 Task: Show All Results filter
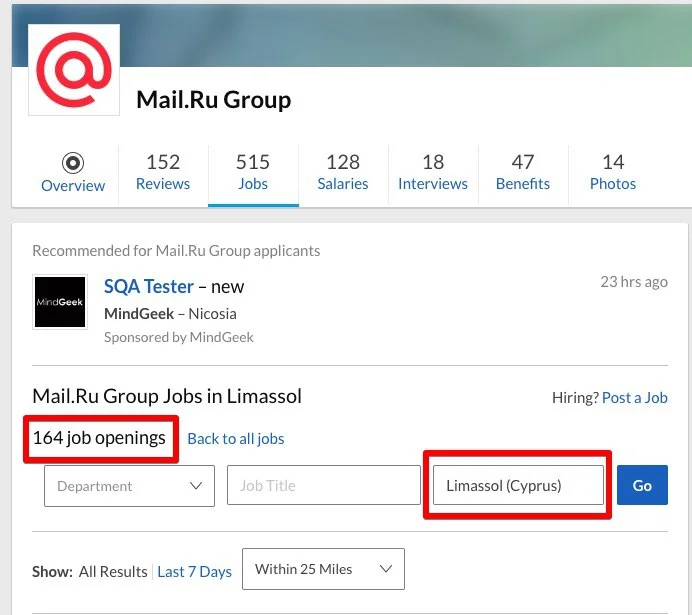click(113, 571)
